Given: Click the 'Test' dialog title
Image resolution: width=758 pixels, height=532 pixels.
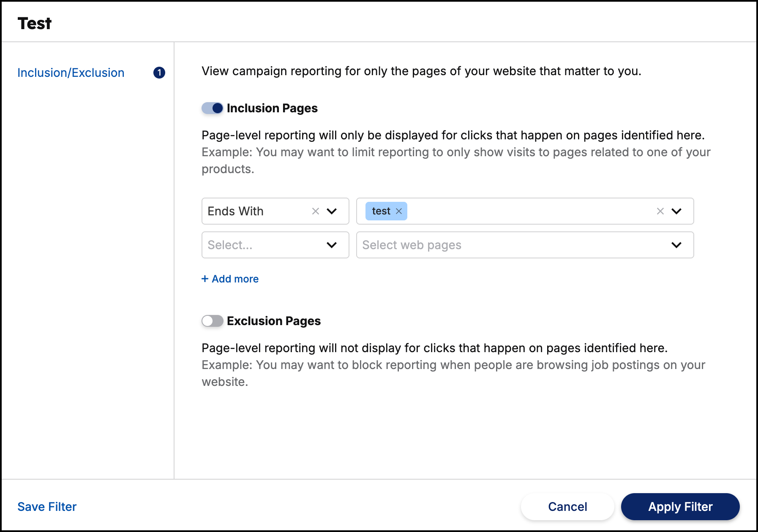Looking at the screenshot, I should tap(35, 23).
